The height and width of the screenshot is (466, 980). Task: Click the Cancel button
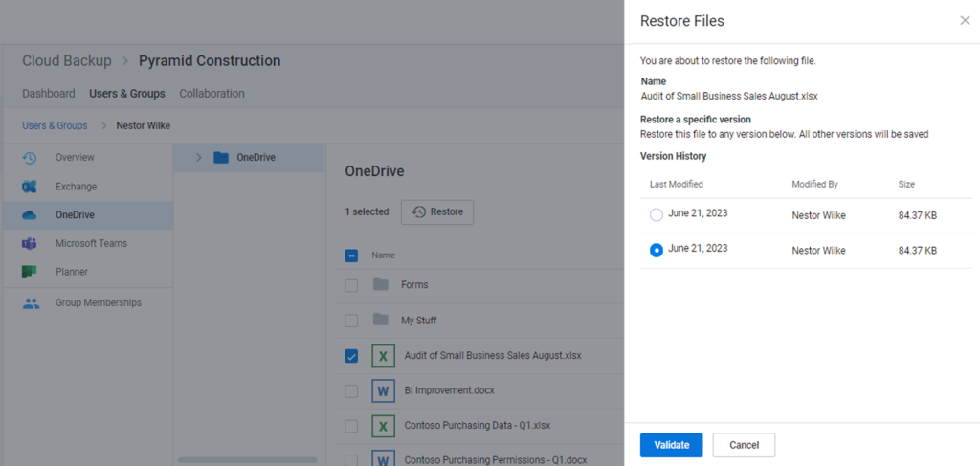click(744, 445)
